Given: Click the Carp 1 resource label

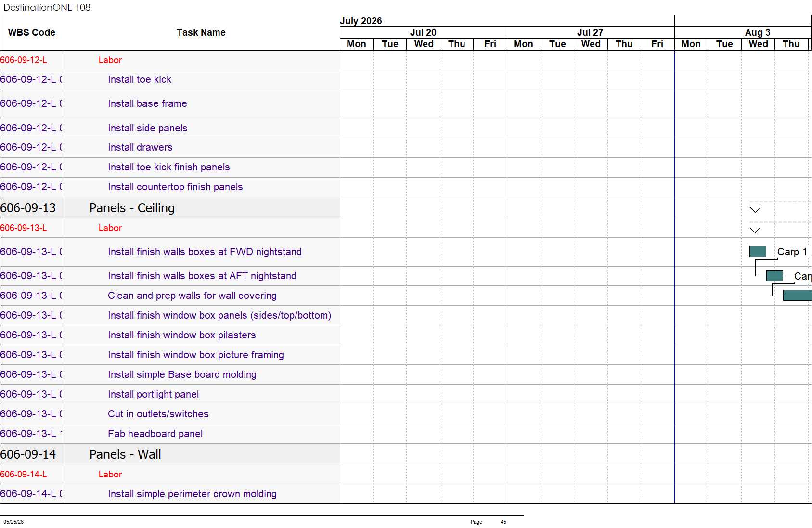Looking at the screenshot, I should click(792, 252).
